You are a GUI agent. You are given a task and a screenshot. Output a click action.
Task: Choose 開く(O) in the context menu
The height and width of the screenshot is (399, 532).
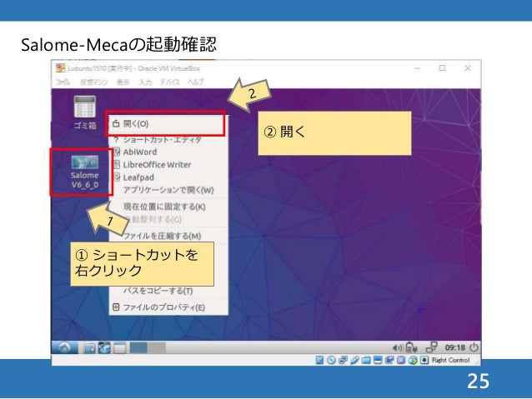[x=168, y=124]
